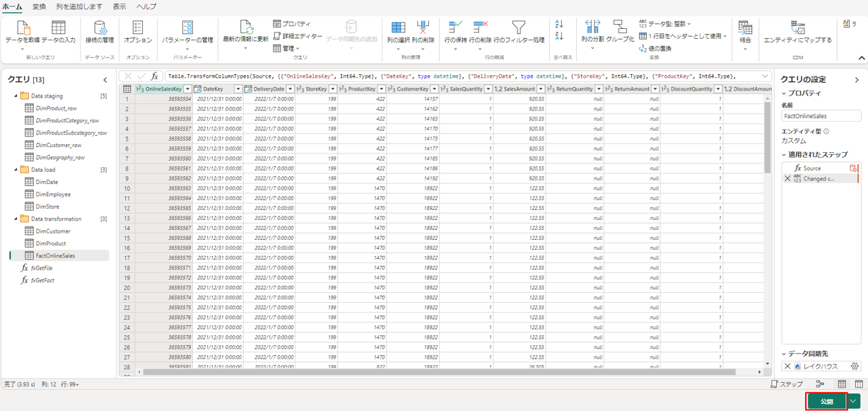The height and width of the screenshot is (411, 868).
Task: Click エンティティにマップする CDM icon
Action: [797, 29]
